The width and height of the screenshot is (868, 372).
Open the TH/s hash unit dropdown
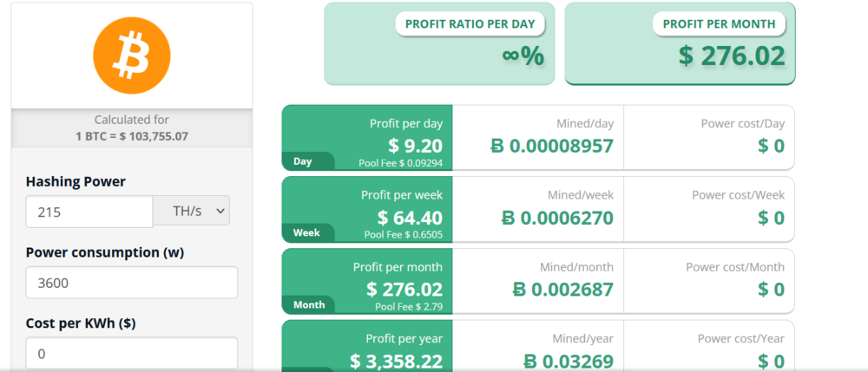[191, 211]
